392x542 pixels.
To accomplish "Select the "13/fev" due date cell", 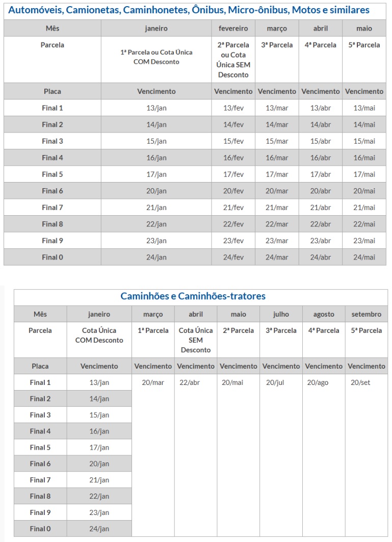I will point(233,108).
